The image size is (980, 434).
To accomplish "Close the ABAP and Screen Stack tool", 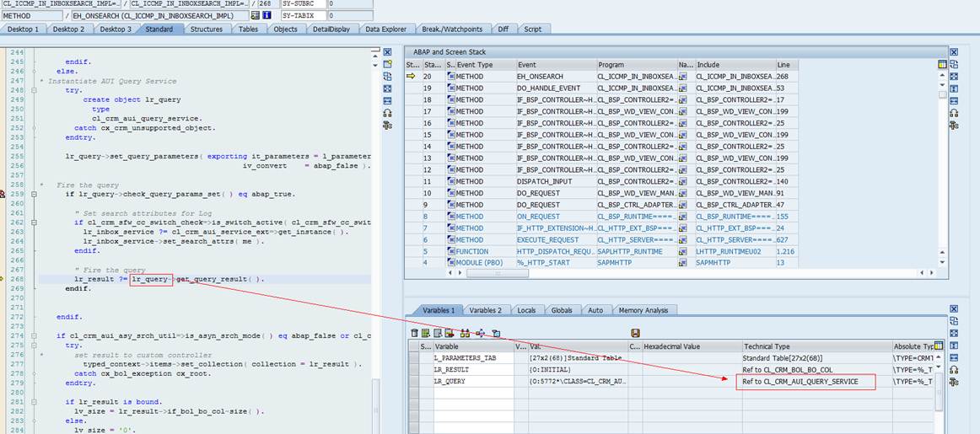I will [954, 52].
